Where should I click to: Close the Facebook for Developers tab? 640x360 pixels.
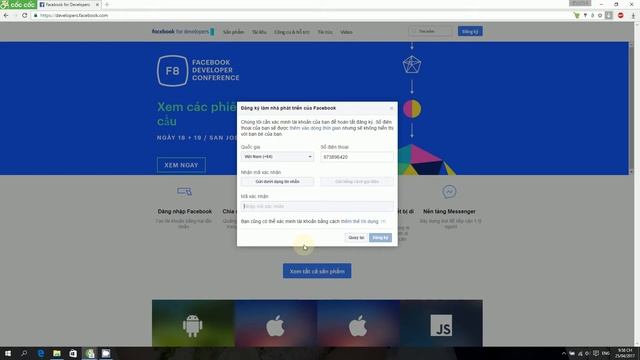pos(97,4)
